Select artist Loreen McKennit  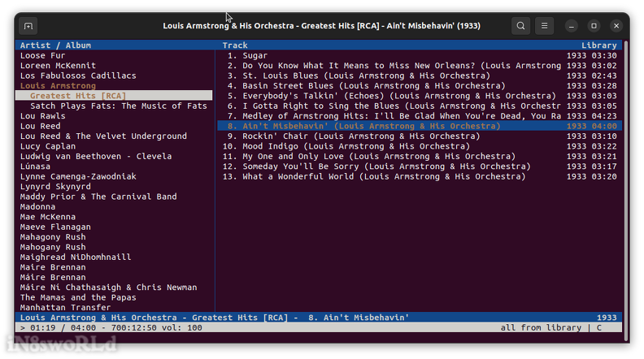58,66
